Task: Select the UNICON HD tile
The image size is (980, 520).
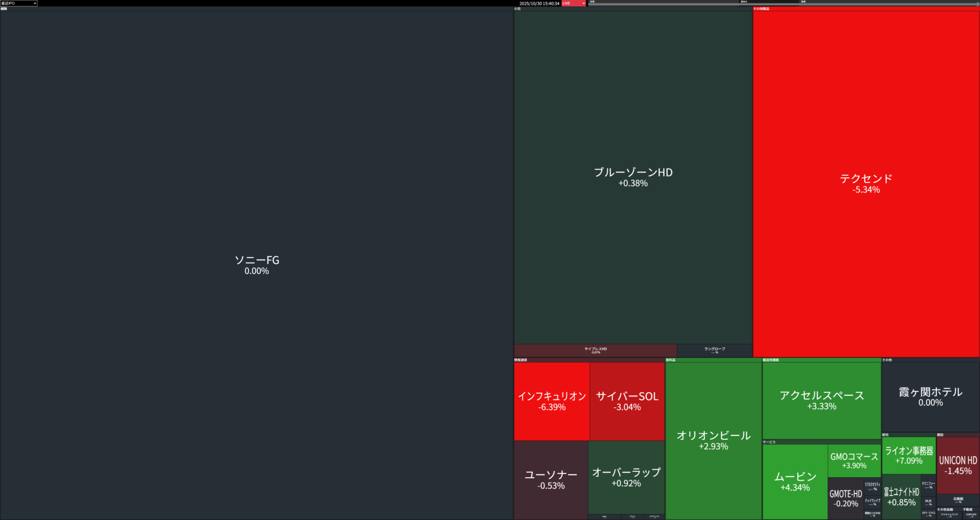Action: [x=958, y=465]
